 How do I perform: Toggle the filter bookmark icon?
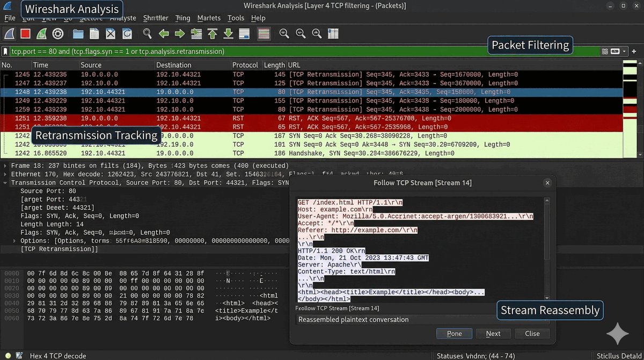5,52
